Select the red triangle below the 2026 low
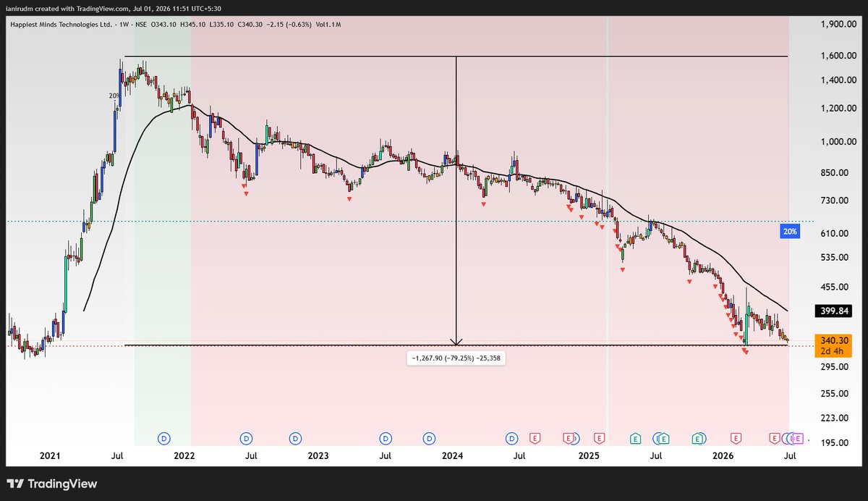Viewport: 868px width, 501px height. point(745,352)
